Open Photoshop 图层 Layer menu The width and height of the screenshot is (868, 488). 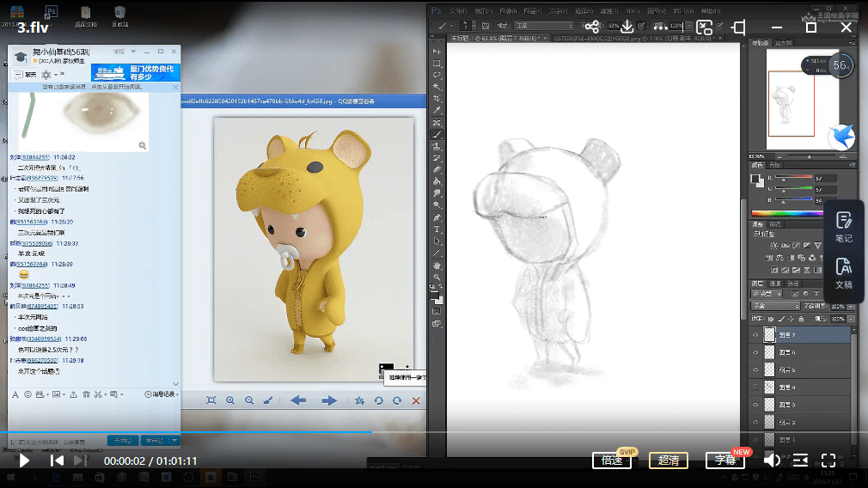coord(532,11)
